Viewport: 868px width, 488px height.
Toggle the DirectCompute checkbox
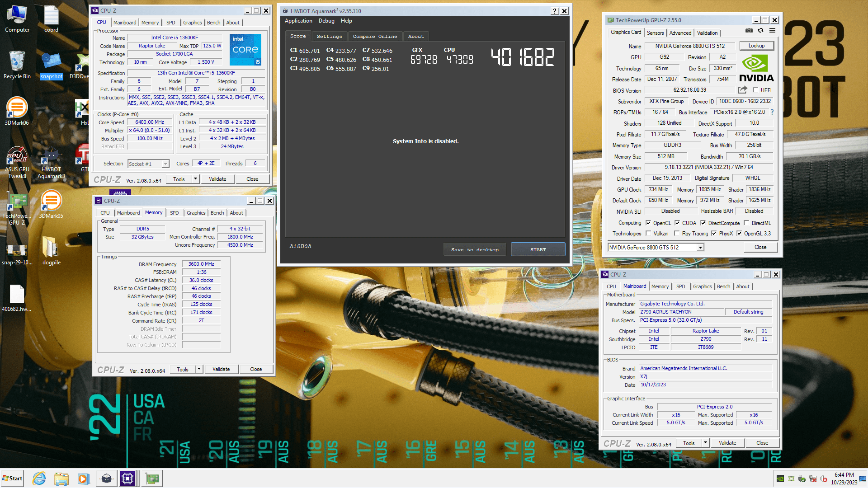click(703, 223)
